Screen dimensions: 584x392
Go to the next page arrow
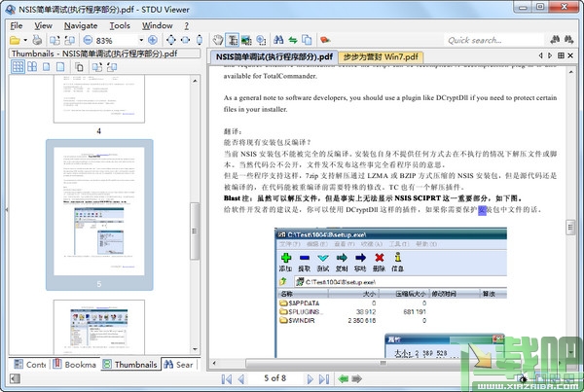(x=310, y=379)
